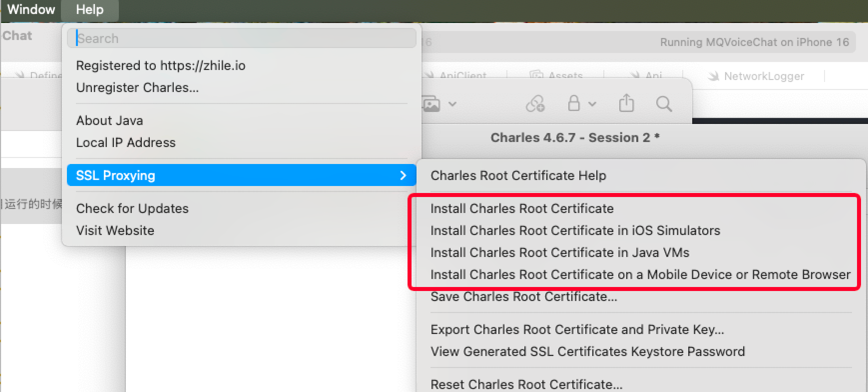Screen dimensions: 868x392
Task: Choose Check for Updates
Action: coord(132,208)
